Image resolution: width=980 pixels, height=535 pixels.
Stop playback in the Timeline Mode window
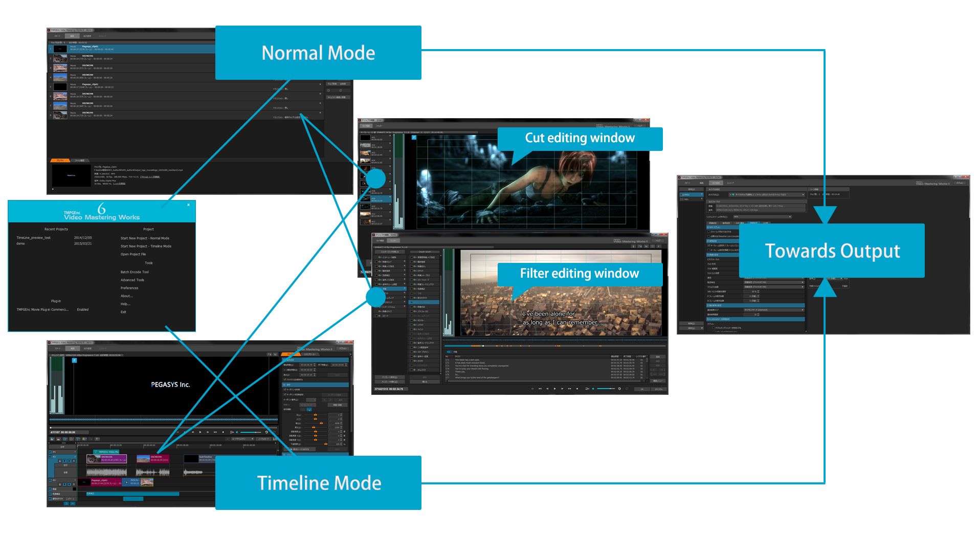point(223,432)
